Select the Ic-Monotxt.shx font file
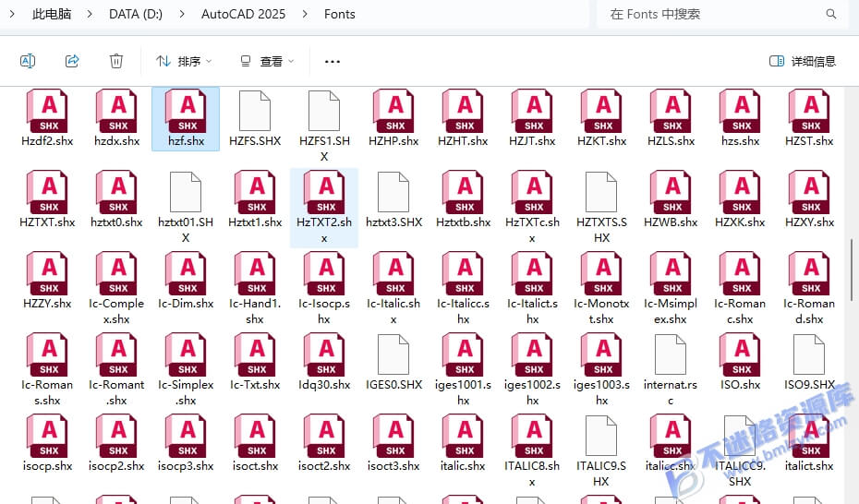 tap(601, 288)
